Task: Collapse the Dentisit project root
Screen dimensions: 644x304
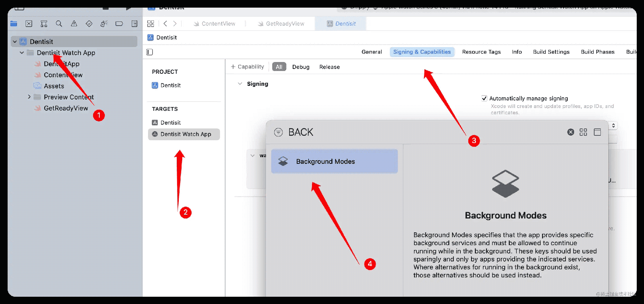Action: 15,42
